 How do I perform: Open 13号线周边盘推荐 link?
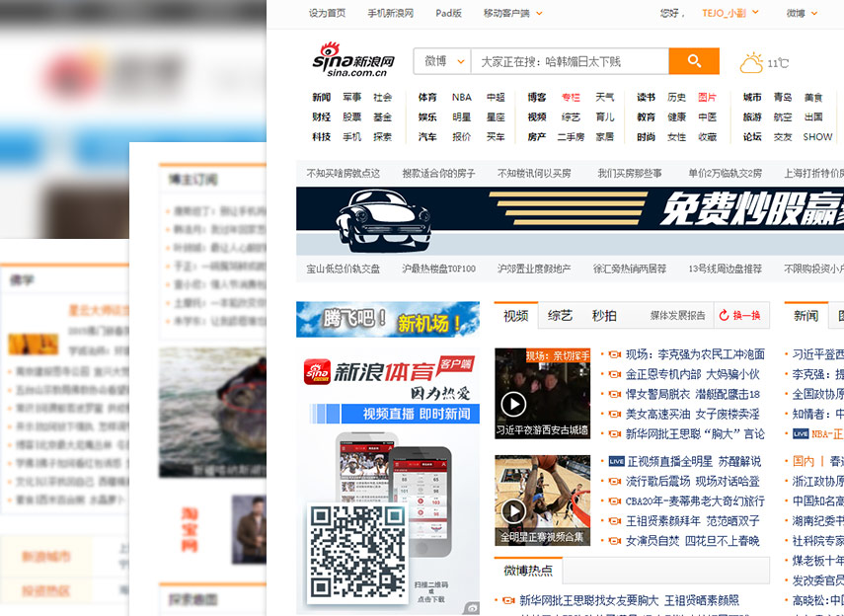pos(725,269)
